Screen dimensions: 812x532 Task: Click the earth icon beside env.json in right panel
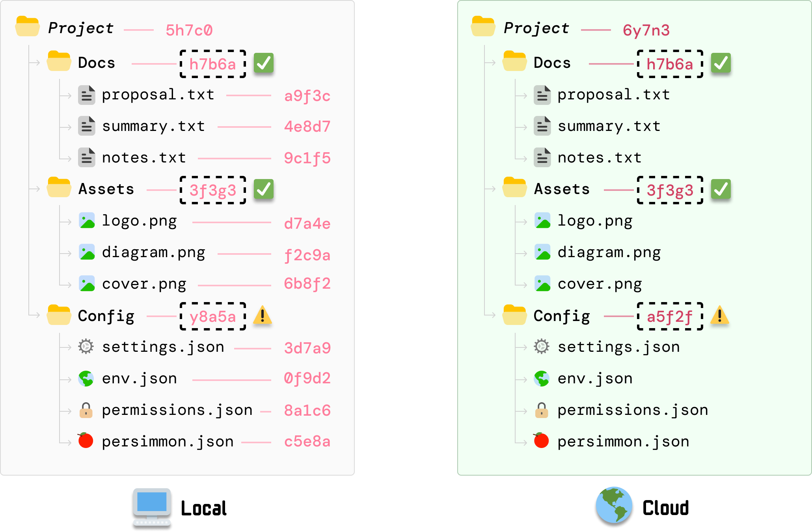[541, 379]
